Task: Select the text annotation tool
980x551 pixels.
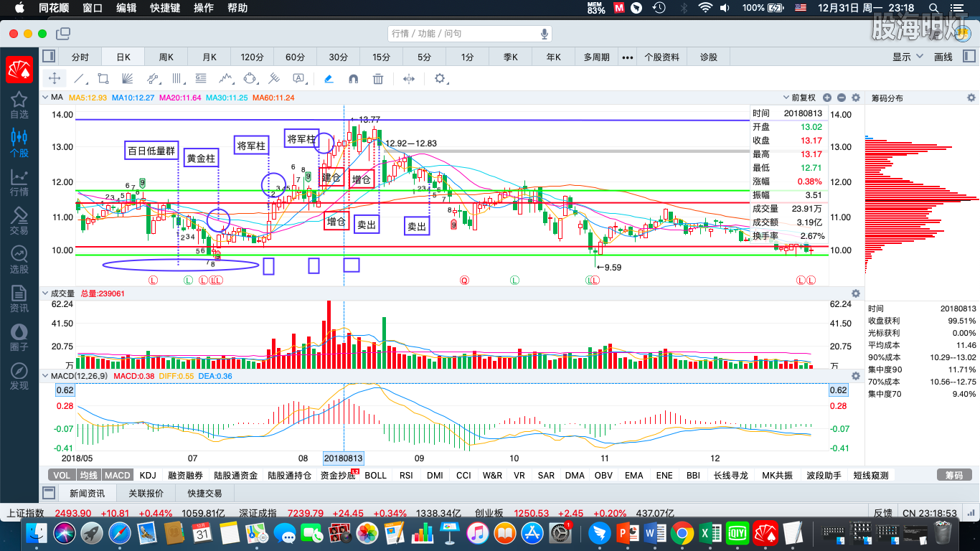Action: point(298,79)
